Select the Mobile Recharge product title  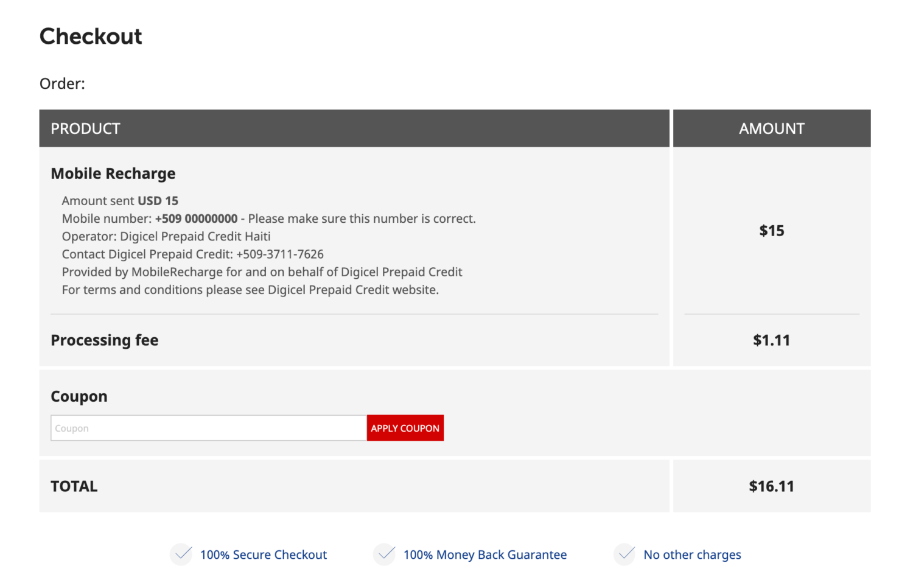click(x=113, y=173)
